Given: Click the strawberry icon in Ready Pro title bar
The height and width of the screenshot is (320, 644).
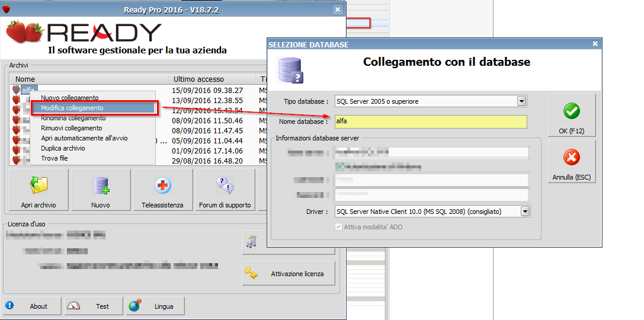Looking at the screenshot, I should [x=6, y=9].
